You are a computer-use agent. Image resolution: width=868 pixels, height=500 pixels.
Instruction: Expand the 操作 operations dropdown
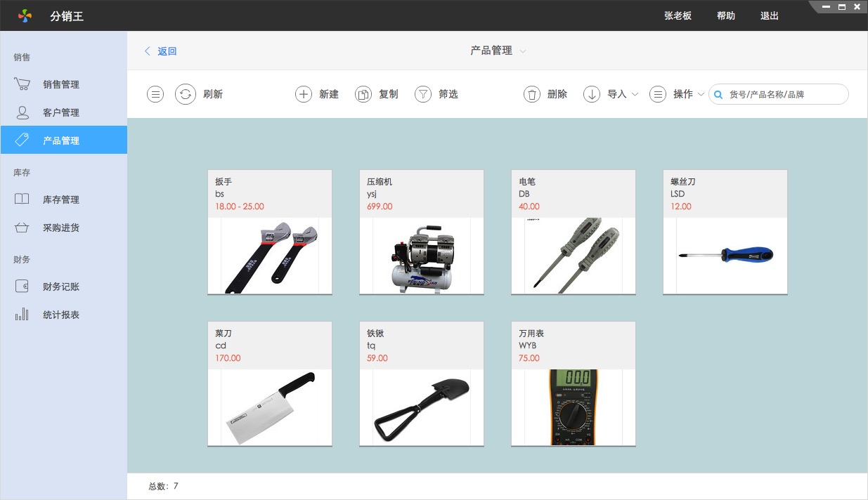click(701, 94)
